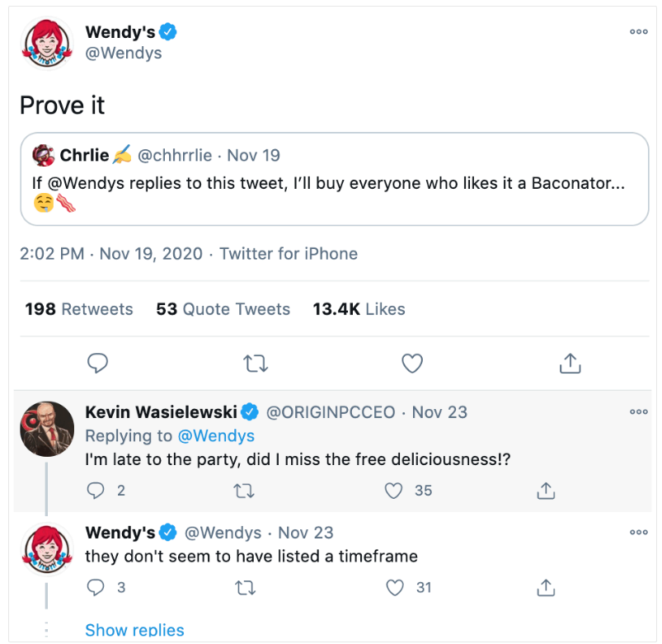This screenshot has height=644, width=662.
Task: View the 198 Retweets list
Action: point(79,309)
